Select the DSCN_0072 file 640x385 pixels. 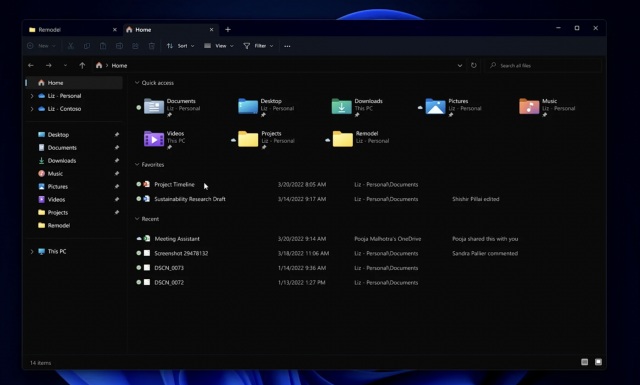click(169, 283)
